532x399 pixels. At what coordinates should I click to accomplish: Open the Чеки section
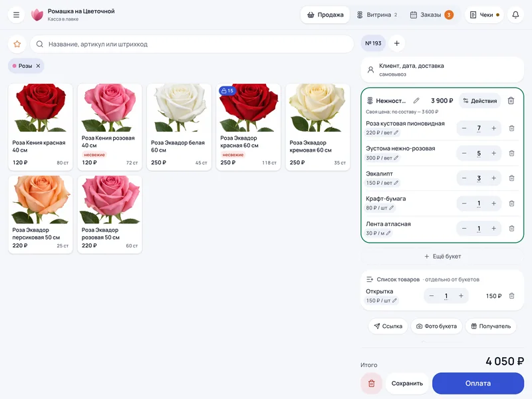tap(484, 15)
